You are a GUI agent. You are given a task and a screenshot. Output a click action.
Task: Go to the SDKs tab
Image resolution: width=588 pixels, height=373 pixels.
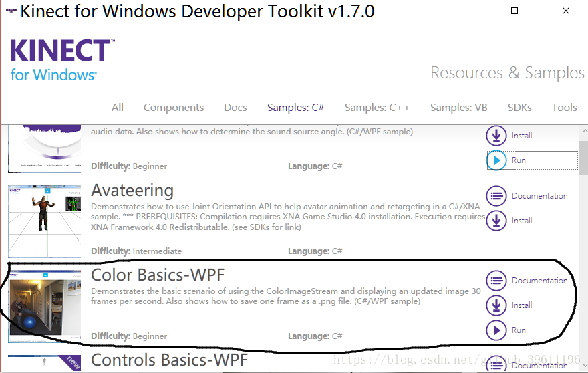click(x=519, y=108)
